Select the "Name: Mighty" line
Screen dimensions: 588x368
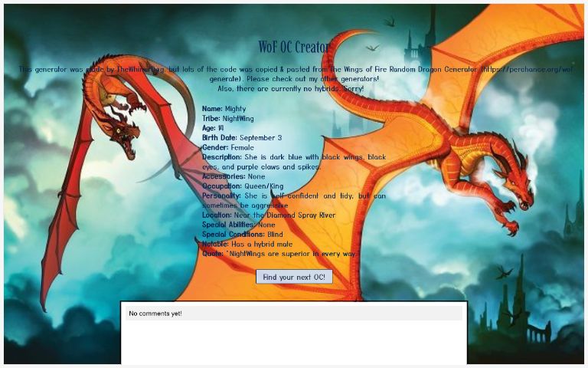(224, 109)
